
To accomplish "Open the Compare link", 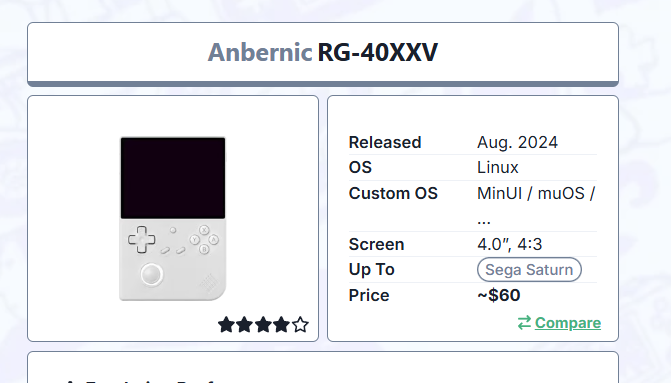I will tap(568, 323).
